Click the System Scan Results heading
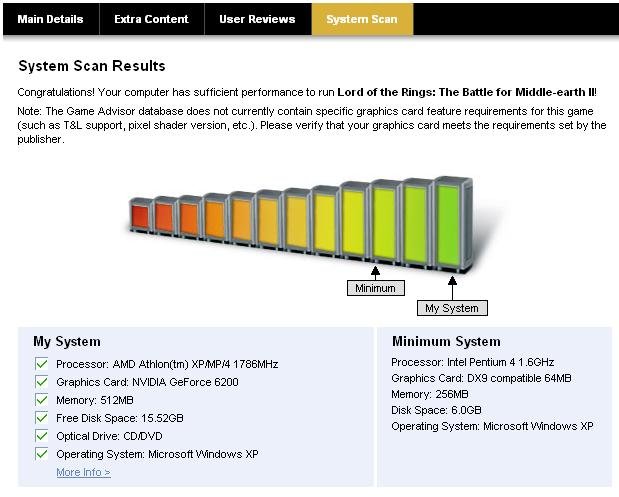 (x=92, y=66)
